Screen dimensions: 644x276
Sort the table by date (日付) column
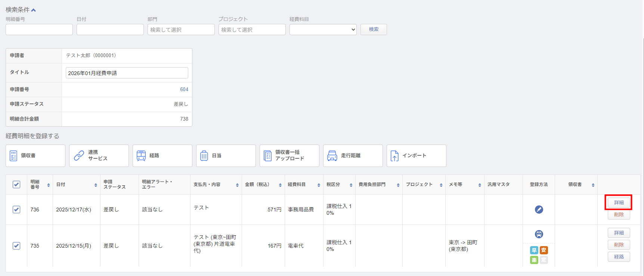pos(96,185)
